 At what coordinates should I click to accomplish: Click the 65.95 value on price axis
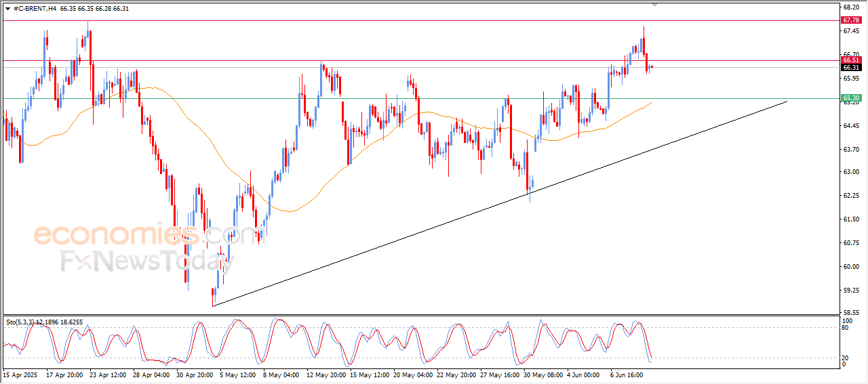pyautogui.click(x=851, y=78)
